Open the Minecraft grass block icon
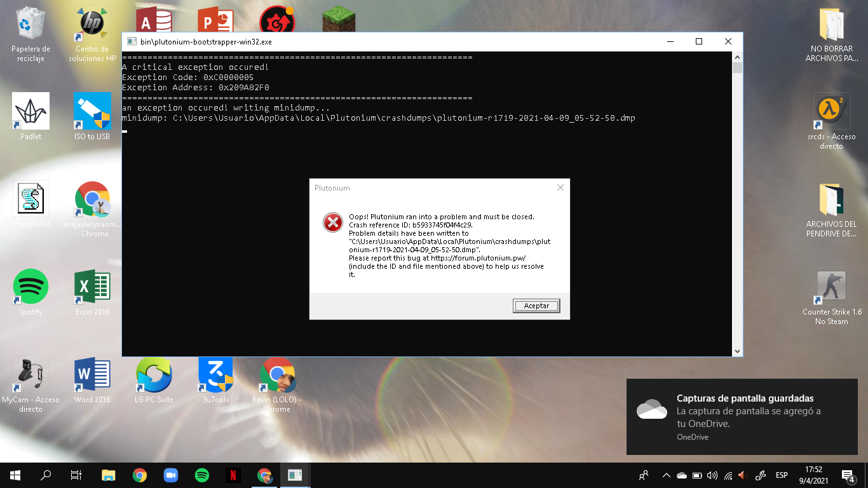The height and width of the screenshot is (488, 868). coord(339,19)
